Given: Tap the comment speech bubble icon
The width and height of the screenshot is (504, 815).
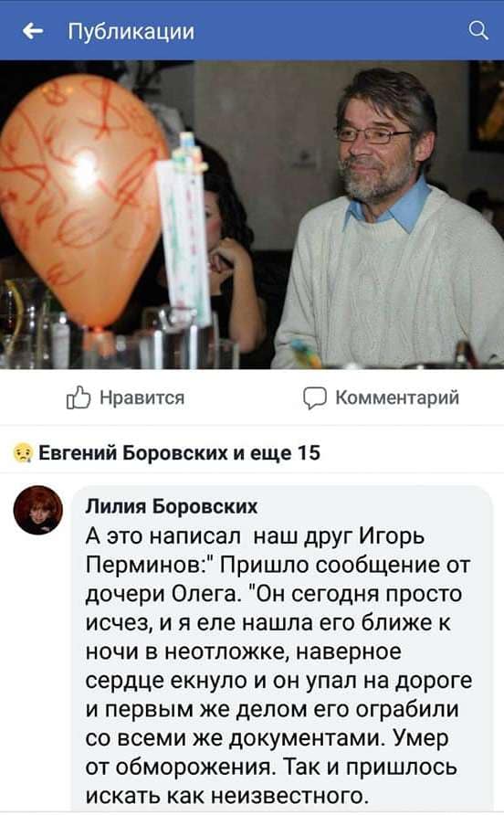Looking at the screenshot, I should click(315, 398).
